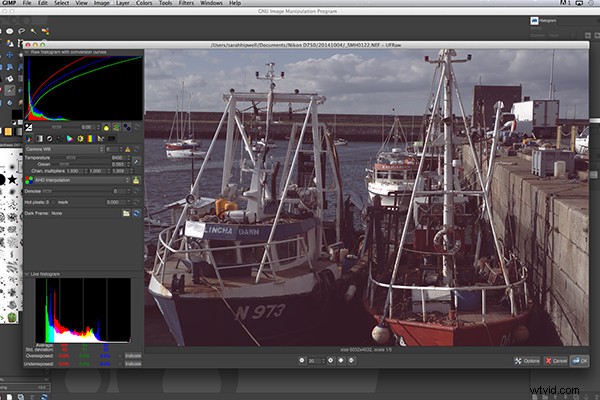The image size is (600, 400).
Task: Open the Corrections sun-shaped tab icon
Action: coord(80,139)
